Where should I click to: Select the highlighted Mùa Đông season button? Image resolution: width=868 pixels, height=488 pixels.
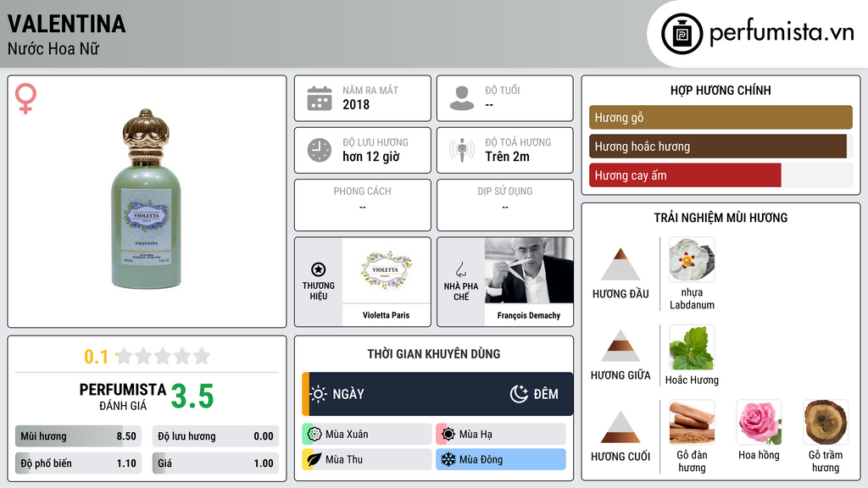click(501, 459)
